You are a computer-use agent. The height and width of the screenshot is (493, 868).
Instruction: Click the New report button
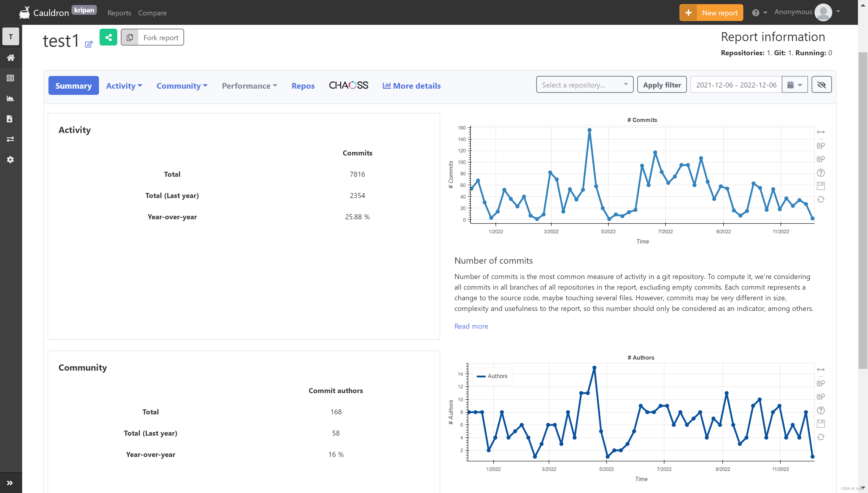[711, 12]
